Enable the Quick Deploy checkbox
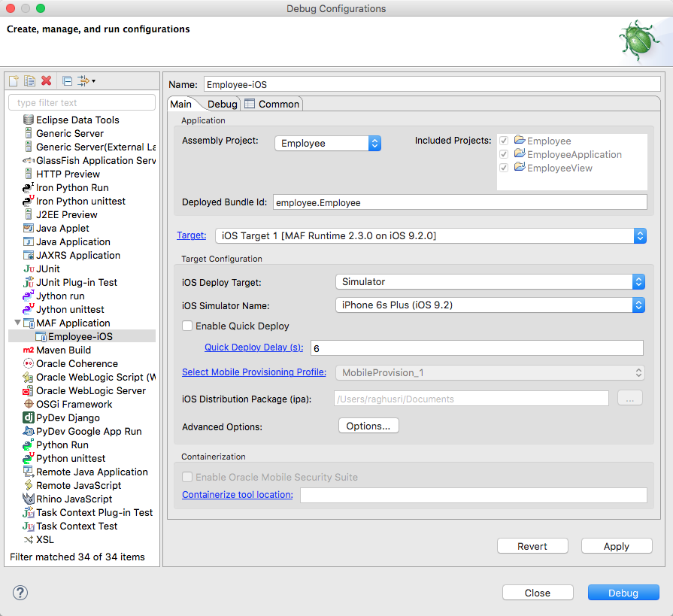The image size is (673, 616). point(187,326)
